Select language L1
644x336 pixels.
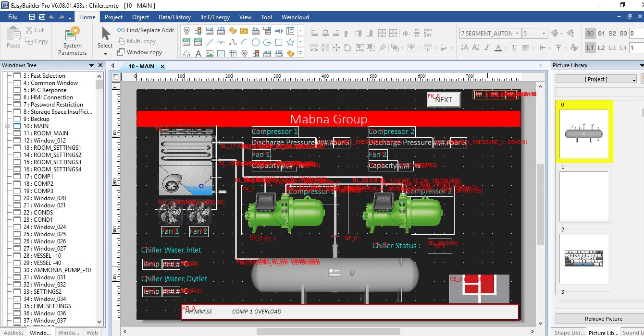tap(590, 48)
